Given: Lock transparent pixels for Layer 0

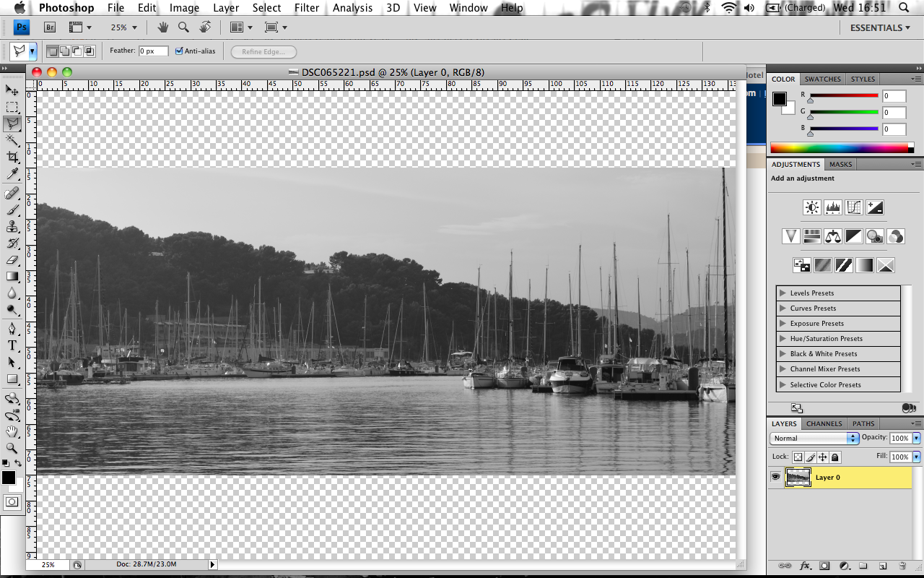Looking at the screenshot, I should (x=798, y=457).
